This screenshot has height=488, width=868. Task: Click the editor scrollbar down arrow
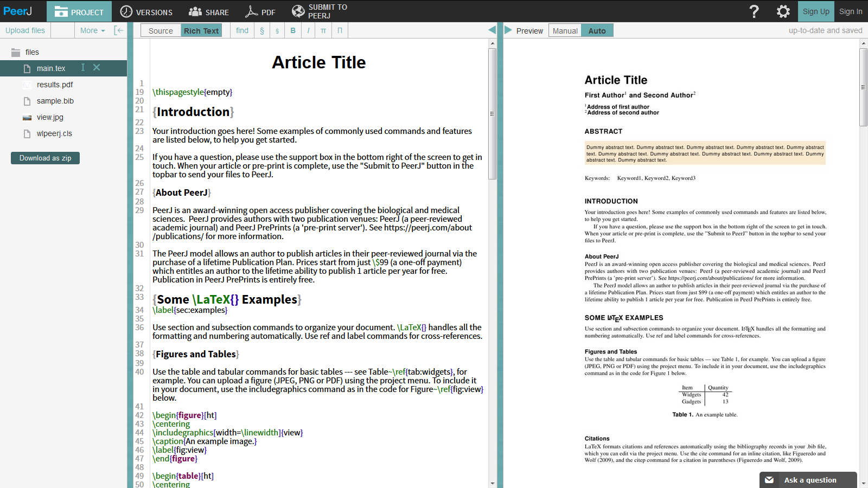[x=492, y=483]
